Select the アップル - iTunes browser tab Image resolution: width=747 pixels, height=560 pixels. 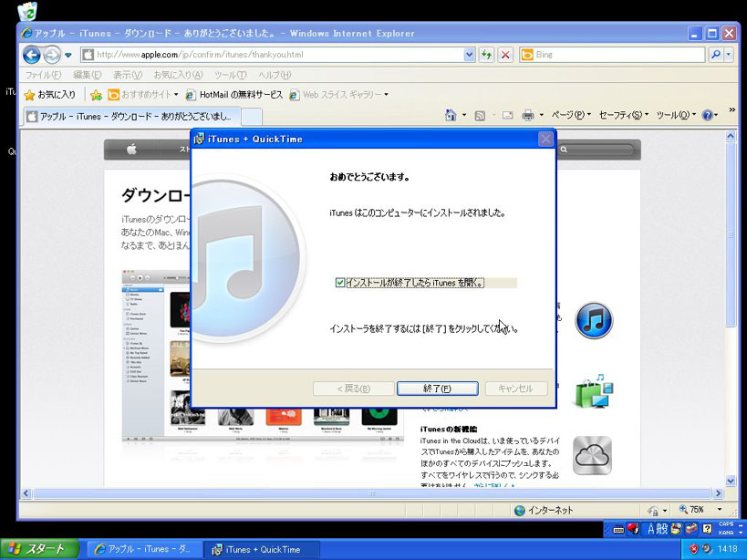click(131, 116)
